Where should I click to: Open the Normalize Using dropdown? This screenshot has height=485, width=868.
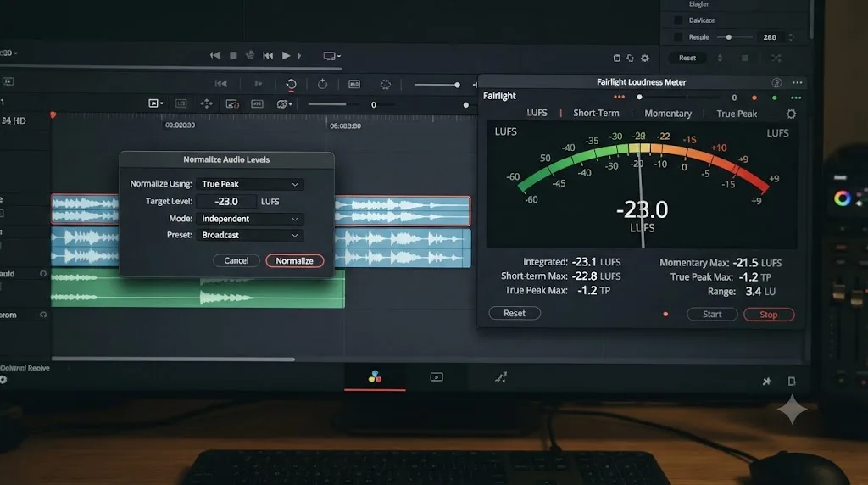coord(250,184)
